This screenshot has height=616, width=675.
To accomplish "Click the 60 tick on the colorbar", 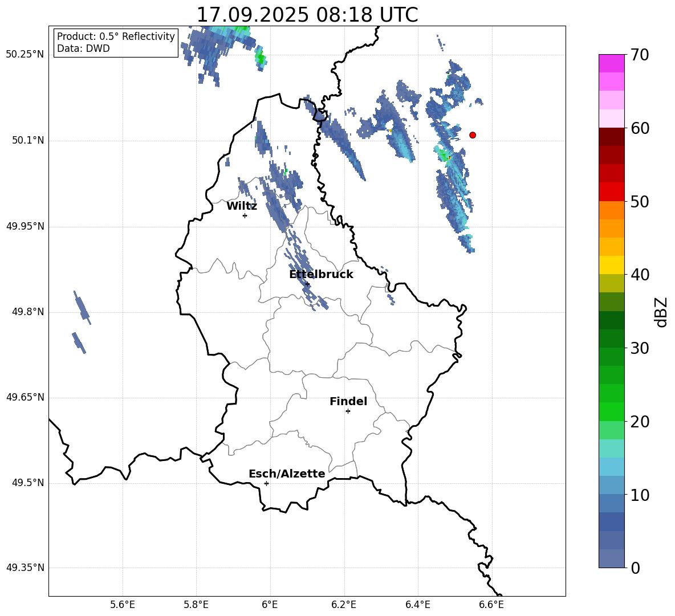I will pos(640,128).
